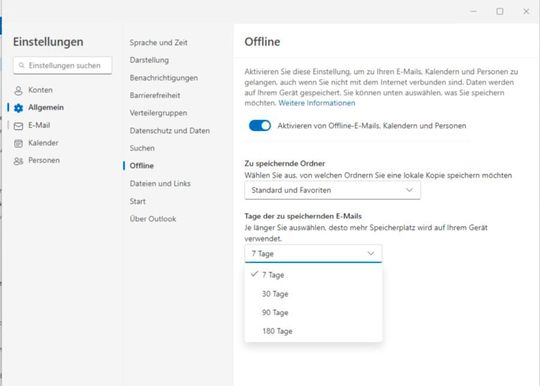Collapse the 7 Tage days dropdown
This screenshot has width=540, height=386.
pos(313,253)
